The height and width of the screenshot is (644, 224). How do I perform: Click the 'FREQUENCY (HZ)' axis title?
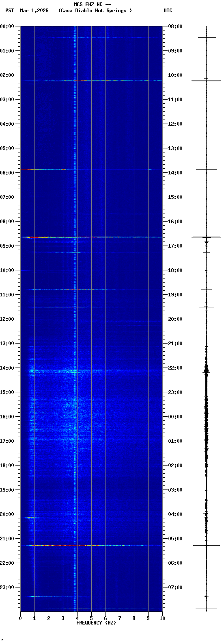[x=96, y=623]
